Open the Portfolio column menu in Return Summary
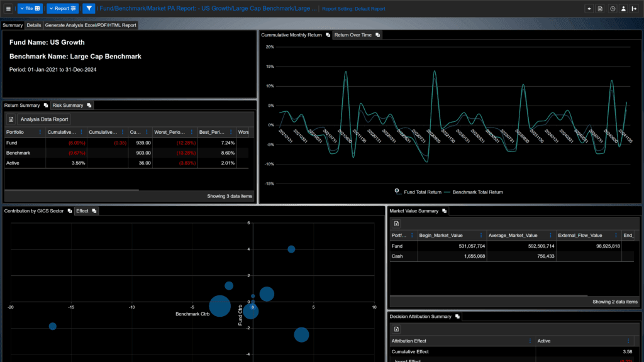Viewport: 644px width, 362px height. pos(41,133)
